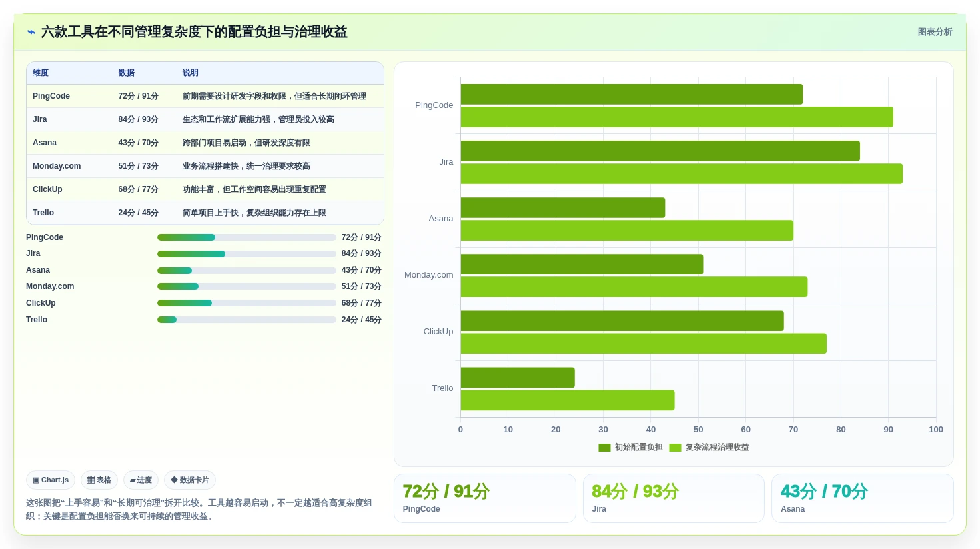Screen dimensions: 980x549
Task: Click the description 功能丰富，但工作空间容易出现重复配置
Action: point(254,189)
